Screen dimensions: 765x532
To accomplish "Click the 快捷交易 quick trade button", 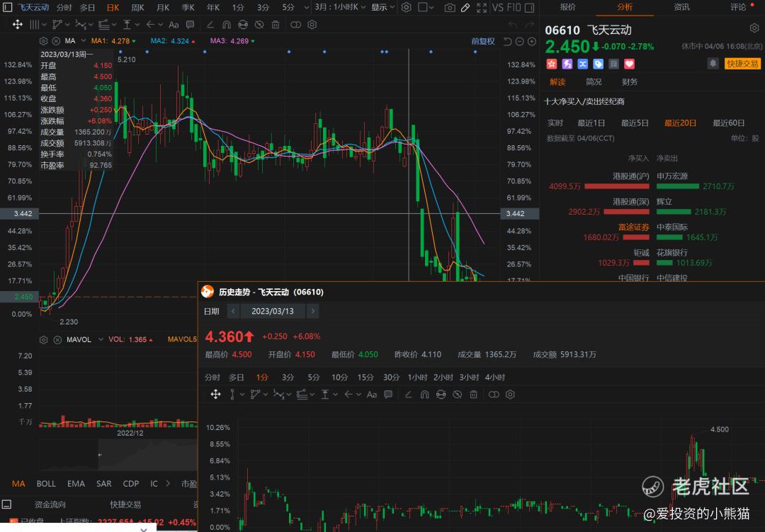I will [742, 64].
